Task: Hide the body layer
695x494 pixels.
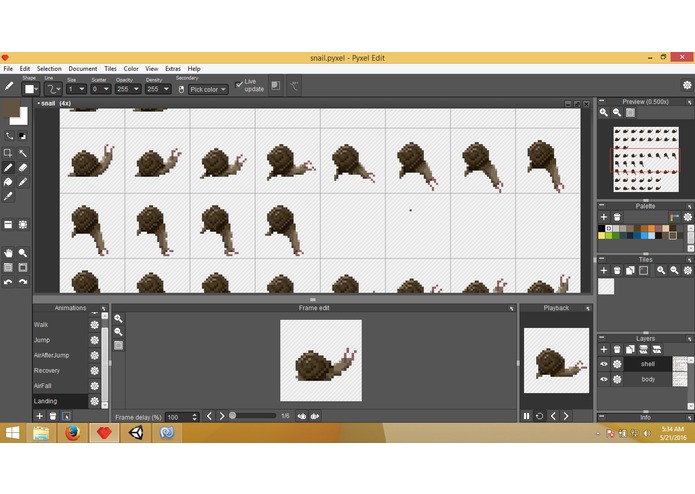Action: pyautogui.click(x=604, y=379)
